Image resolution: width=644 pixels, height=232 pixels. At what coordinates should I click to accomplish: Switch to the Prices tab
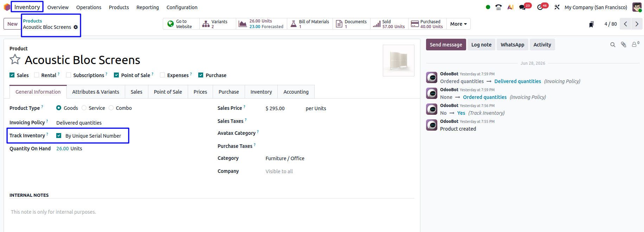200,92
